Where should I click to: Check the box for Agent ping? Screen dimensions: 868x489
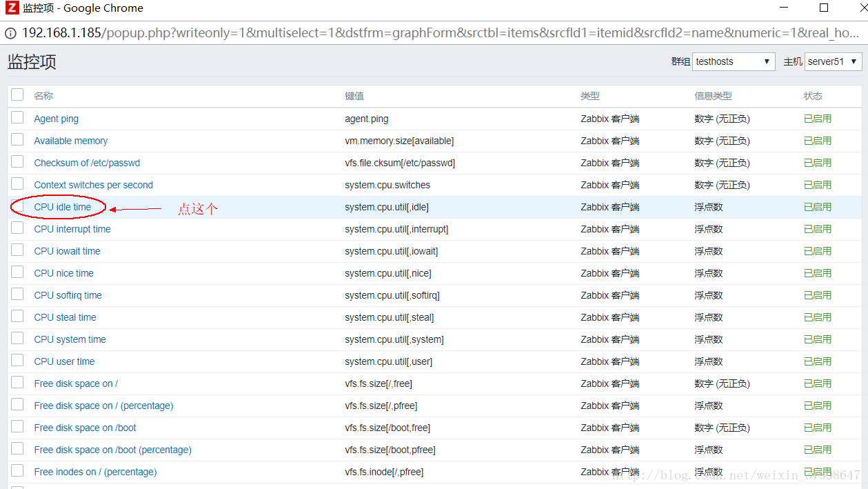[x=17, y=118]
